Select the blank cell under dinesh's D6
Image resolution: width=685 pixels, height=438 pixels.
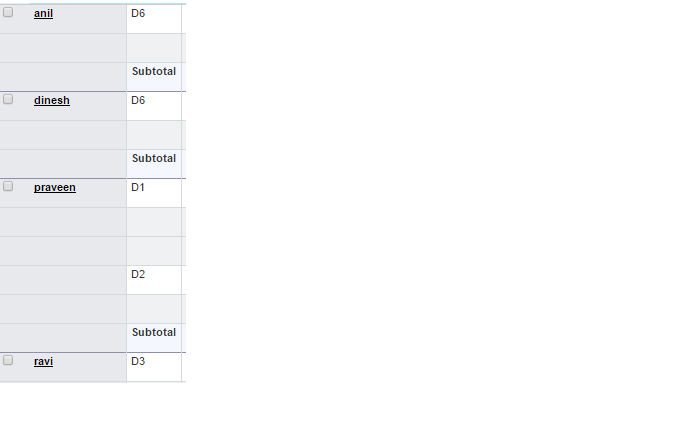(154, 134)
